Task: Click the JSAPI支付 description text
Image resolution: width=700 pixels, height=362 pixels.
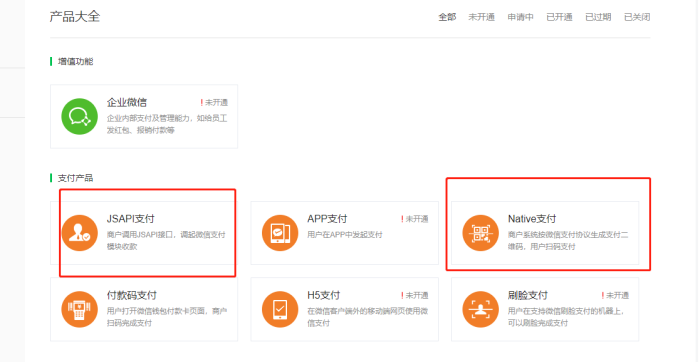Action: (x=166, y=241)
